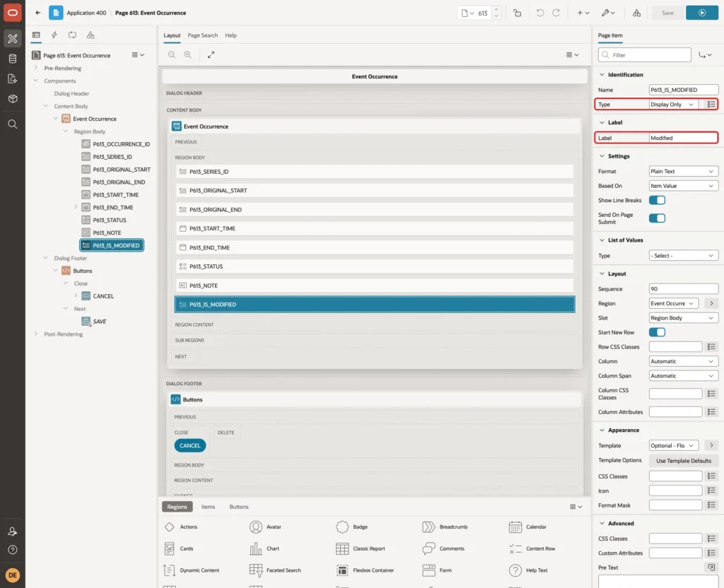Switch gallery to the Items tab

point(209,507)
